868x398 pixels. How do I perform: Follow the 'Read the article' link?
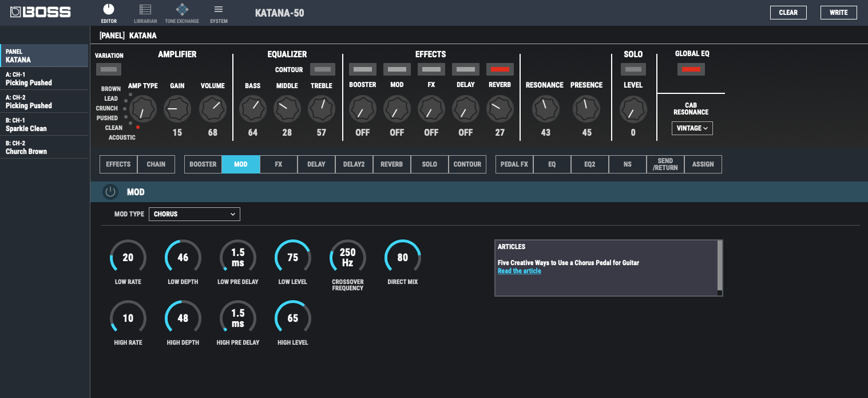(x=519, y=271)
